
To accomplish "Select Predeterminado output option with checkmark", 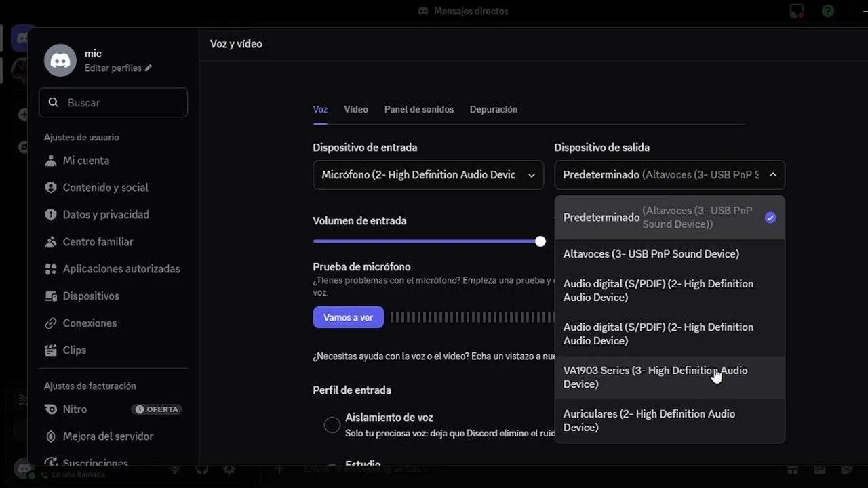I will (669, 218).
